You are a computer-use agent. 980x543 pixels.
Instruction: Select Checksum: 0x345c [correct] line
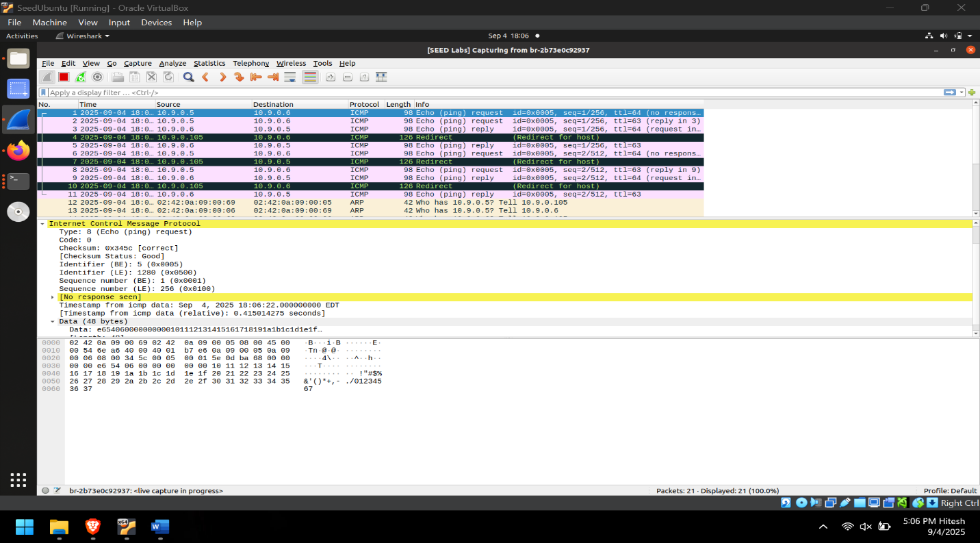click(x=118, y=248)
